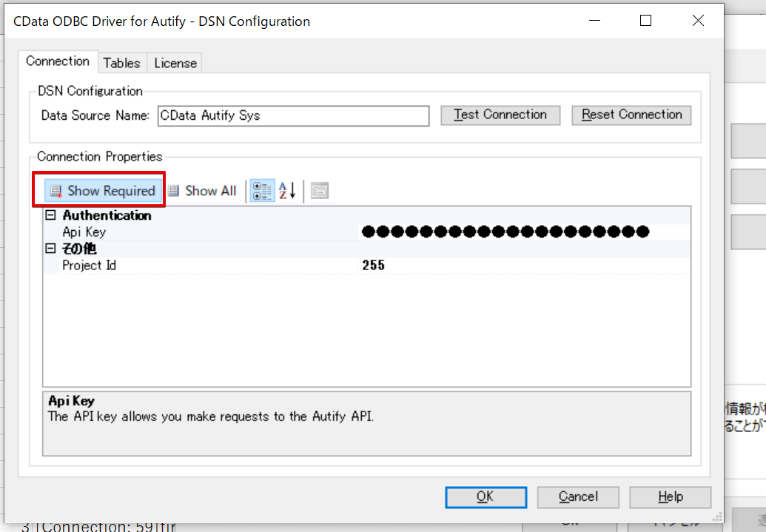
Task: Click the Cancel button
Action: 578,496
